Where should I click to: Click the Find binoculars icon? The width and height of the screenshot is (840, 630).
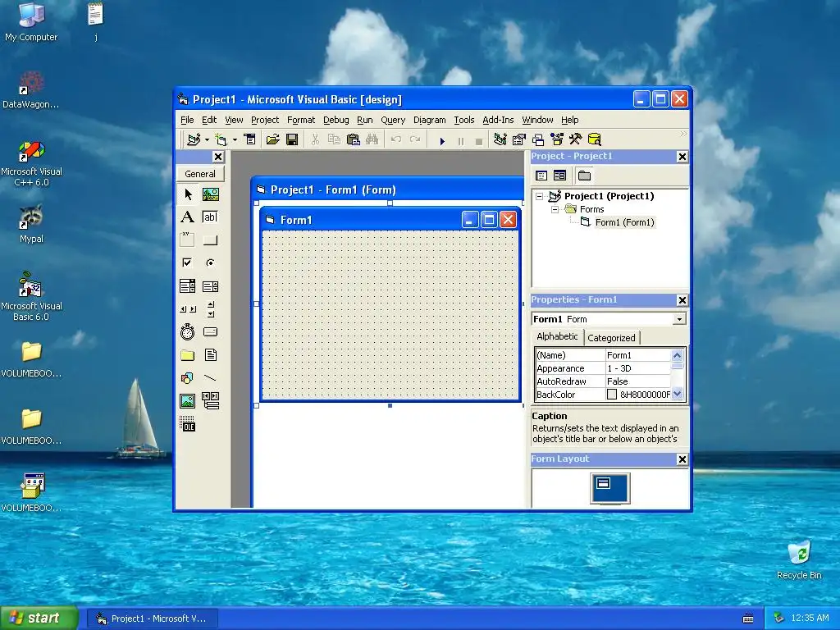click(x=372, y=139)
